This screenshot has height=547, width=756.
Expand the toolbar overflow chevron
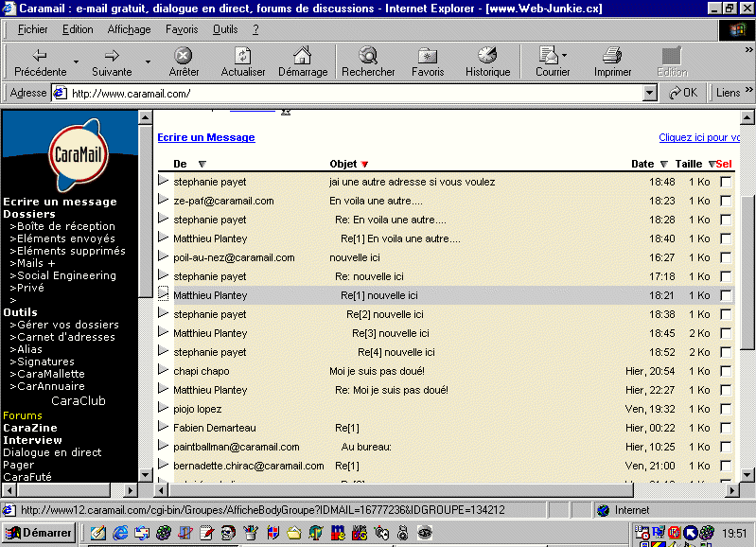(x=748, y=49)
